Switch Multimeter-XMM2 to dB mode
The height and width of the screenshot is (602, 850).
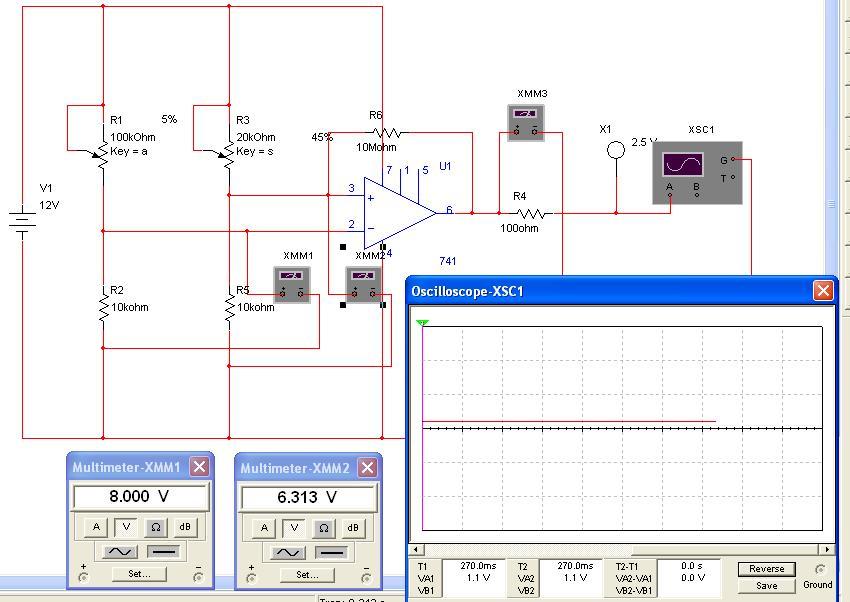pos(353,528)
